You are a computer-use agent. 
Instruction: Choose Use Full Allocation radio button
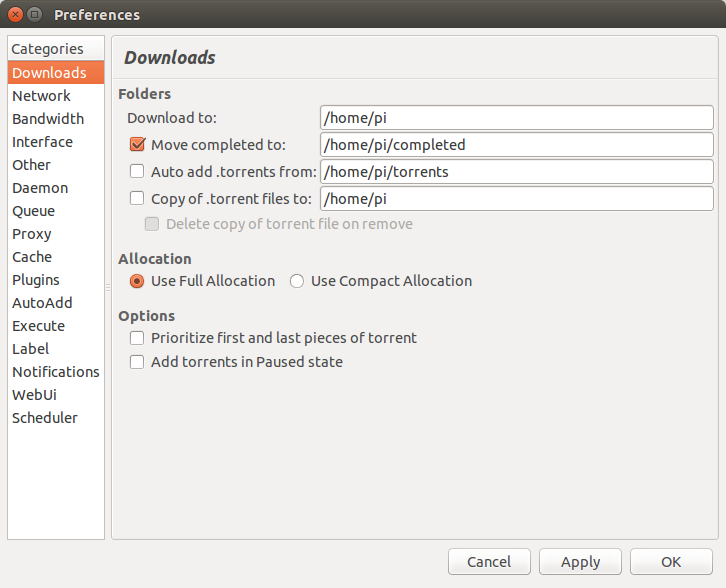pyautogui.click(x=137, y=281)
